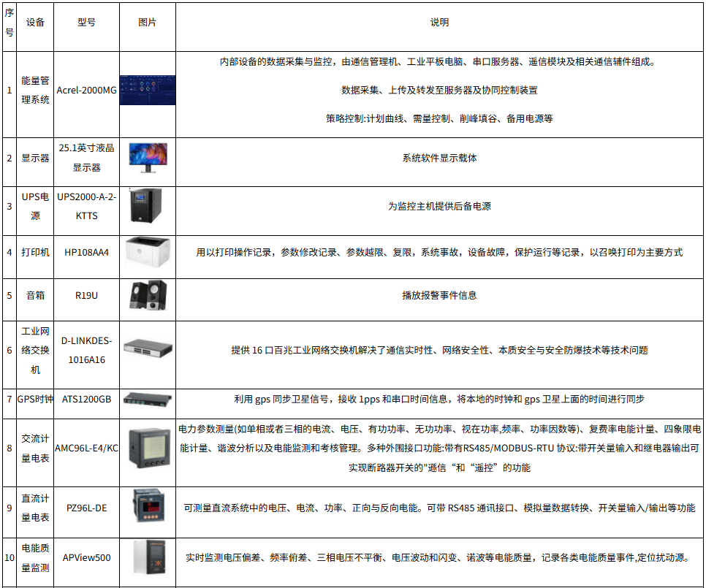Image resolution: width=706 pixels, height=588 pixels.
Task: Select the ATS1200GB model cell
Action: (86, 400)
